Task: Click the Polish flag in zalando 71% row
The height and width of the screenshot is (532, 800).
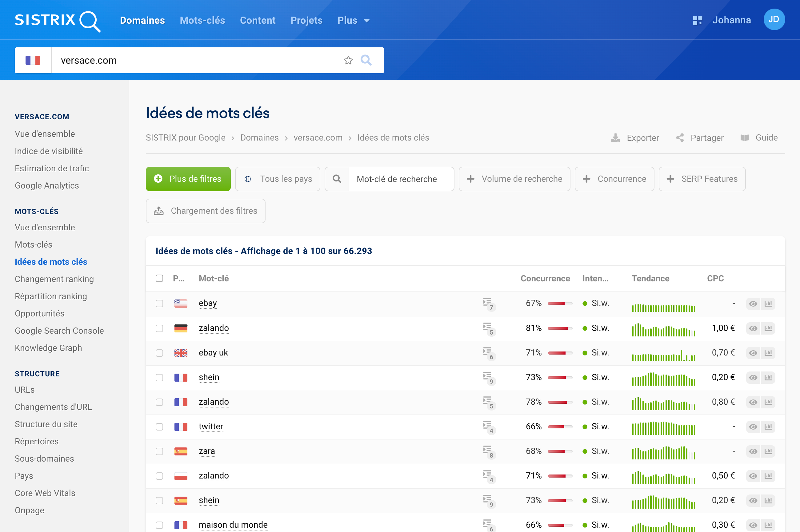Action: (181, 476)
